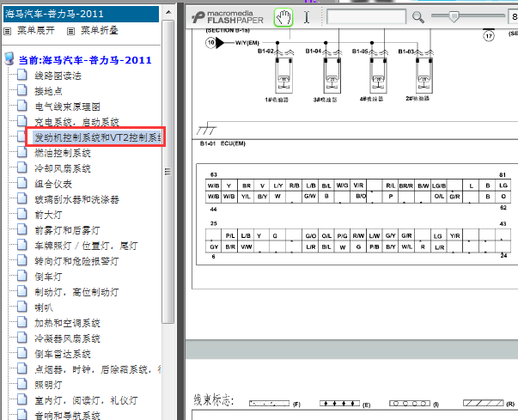Image resolution: width=518 pixels, height=420 pixels.
Task: Select 发动机控制系统和VT2控制系统 entry
Action: tap(98, 137)
